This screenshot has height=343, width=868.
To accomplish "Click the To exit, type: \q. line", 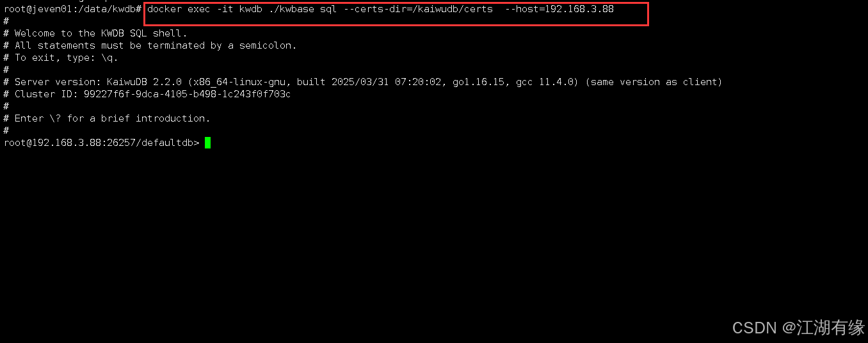I will point(67,58).
